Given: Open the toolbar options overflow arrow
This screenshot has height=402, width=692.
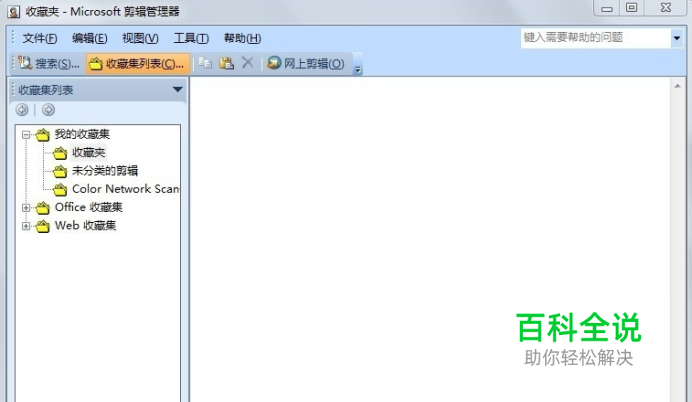Looking at the screenshot, I should pos(358,69).
